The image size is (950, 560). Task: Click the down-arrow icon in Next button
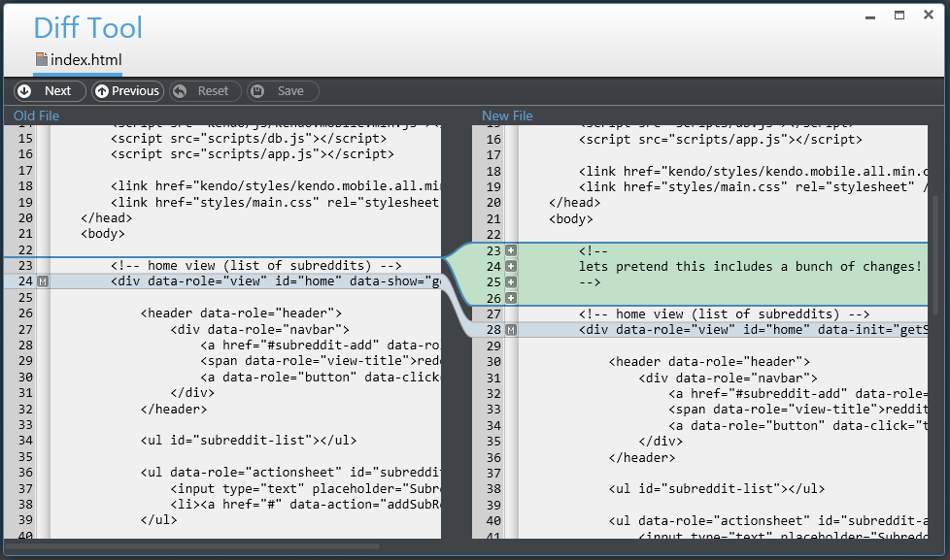coord(24,91)
